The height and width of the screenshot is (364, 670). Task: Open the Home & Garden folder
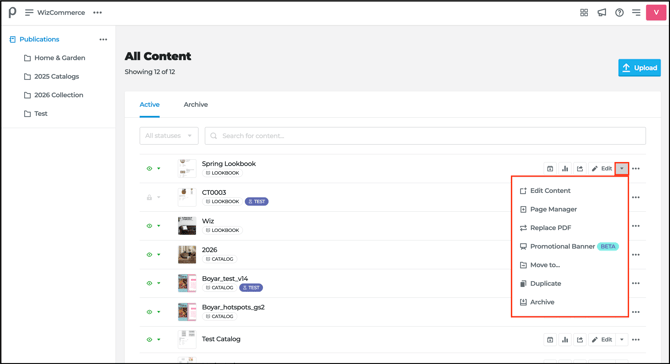pyautogui.click(x=59, y=58)
